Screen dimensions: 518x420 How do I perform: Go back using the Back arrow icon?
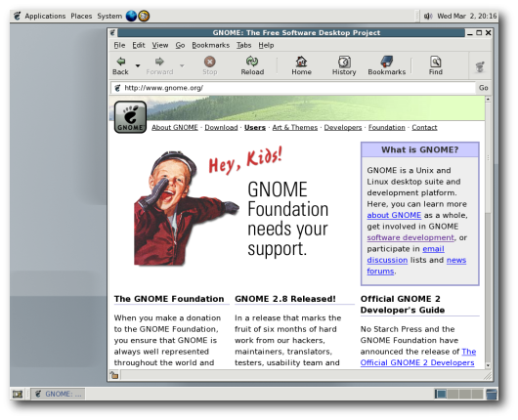121,62
